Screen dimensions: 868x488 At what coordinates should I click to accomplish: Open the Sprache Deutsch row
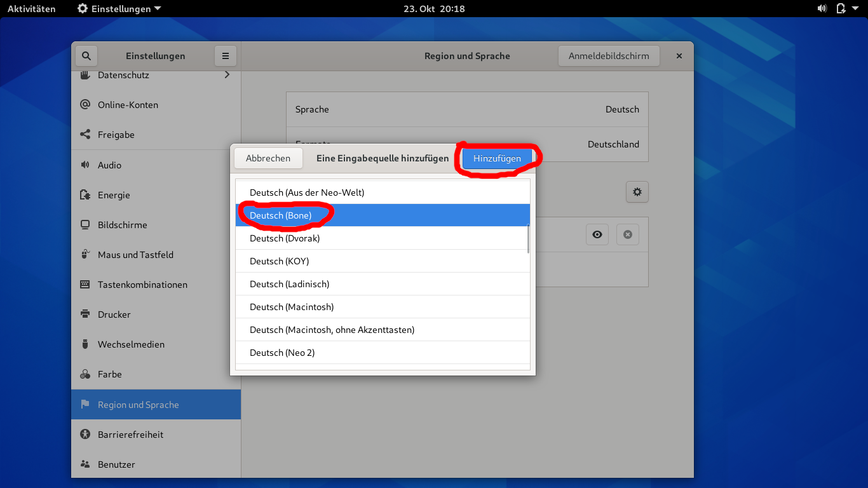[467, 109]
